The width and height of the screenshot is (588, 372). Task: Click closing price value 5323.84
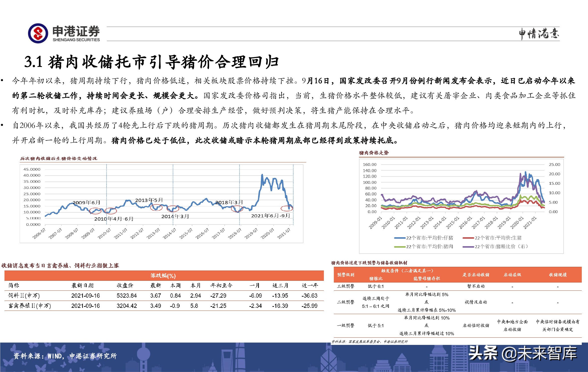click(127, 296)
